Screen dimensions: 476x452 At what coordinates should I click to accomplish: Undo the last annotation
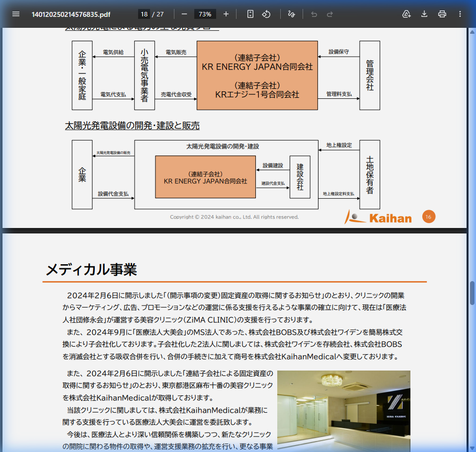point(314,14)
